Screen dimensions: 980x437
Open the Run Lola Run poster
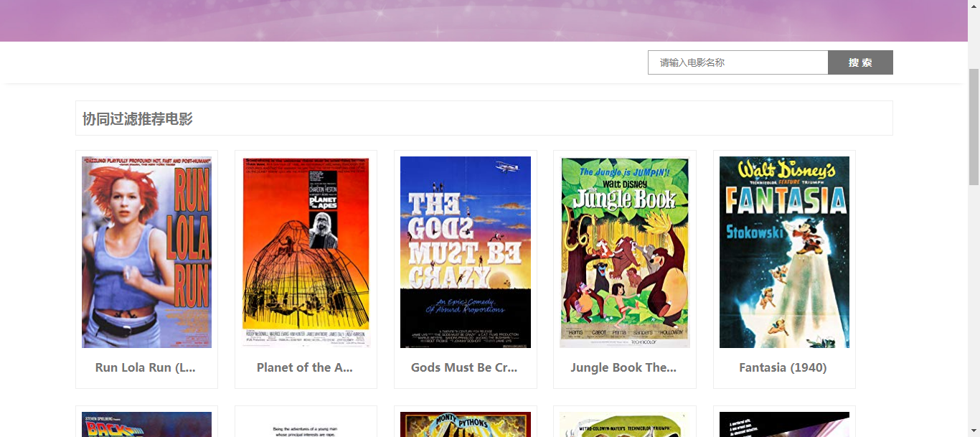[146, 252]
